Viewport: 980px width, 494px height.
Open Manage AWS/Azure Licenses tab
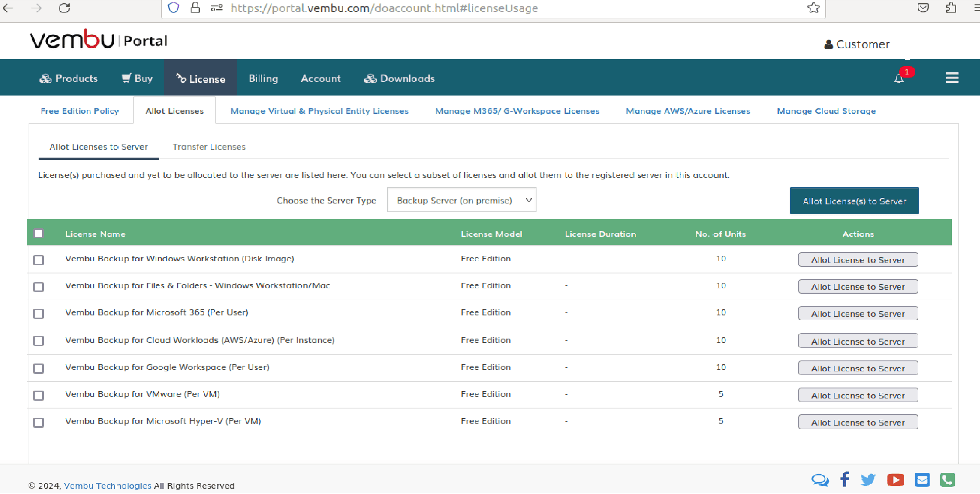(x=688, y=111)
